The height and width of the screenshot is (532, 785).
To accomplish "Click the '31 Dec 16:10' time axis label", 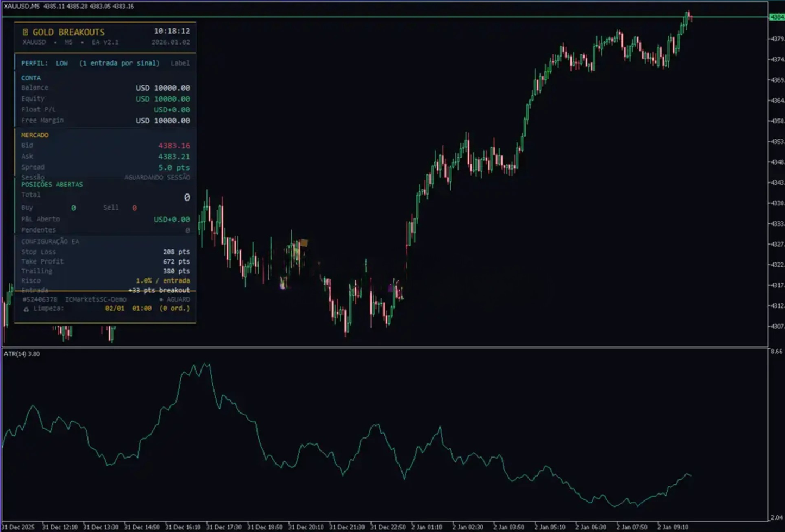I will tap(183, 527).
